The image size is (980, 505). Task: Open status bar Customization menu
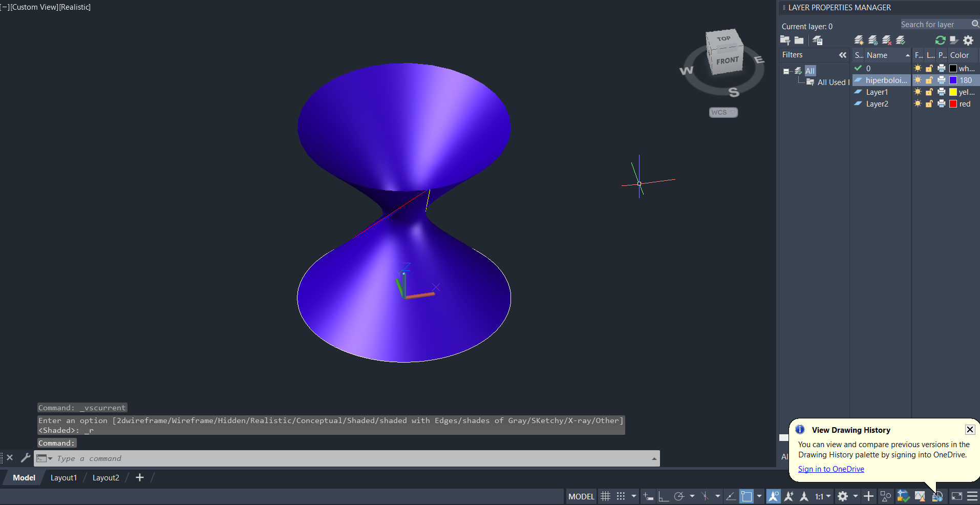pos(972,496)
